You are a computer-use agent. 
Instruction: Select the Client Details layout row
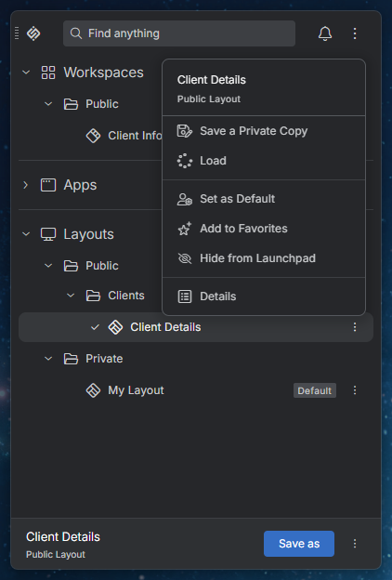pos(196,327)
